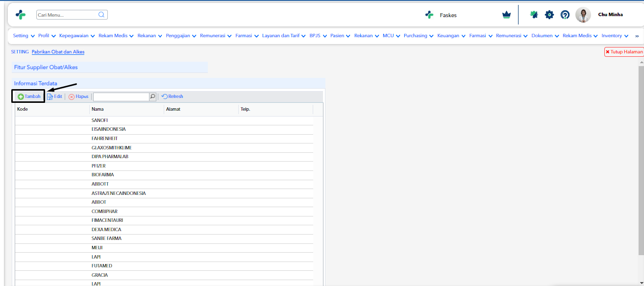Viewport: 644px width, 286px height.
Task: Sort by the Telp. column header
Action: (x=276, y=109)
